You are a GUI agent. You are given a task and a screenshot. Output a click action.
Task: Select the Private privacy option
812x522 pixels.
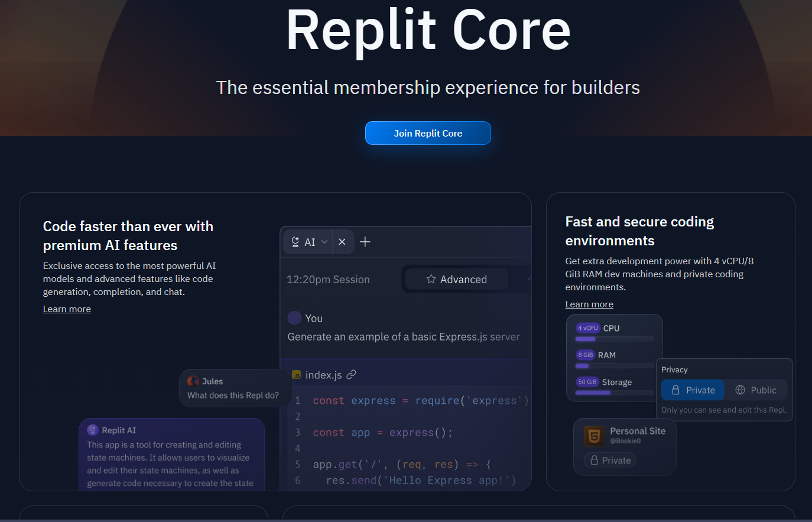point(693,390)
